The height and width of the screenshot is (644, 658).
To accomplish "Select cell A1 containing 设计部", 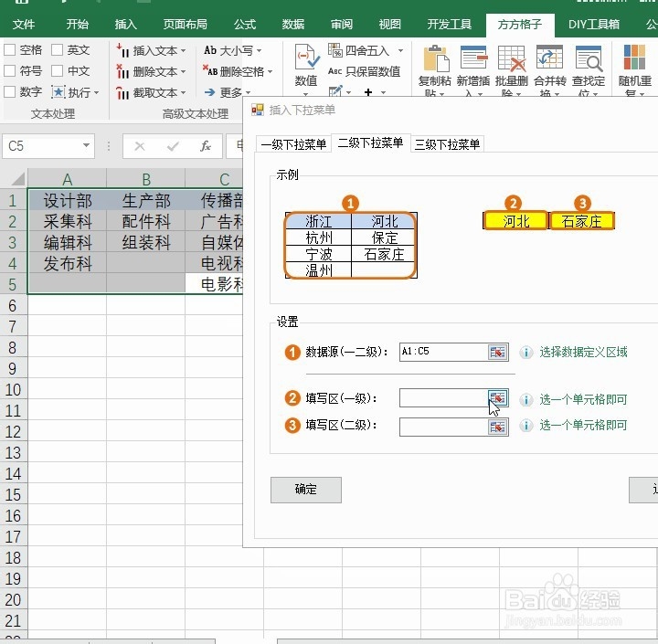I will tap(67, 201).
